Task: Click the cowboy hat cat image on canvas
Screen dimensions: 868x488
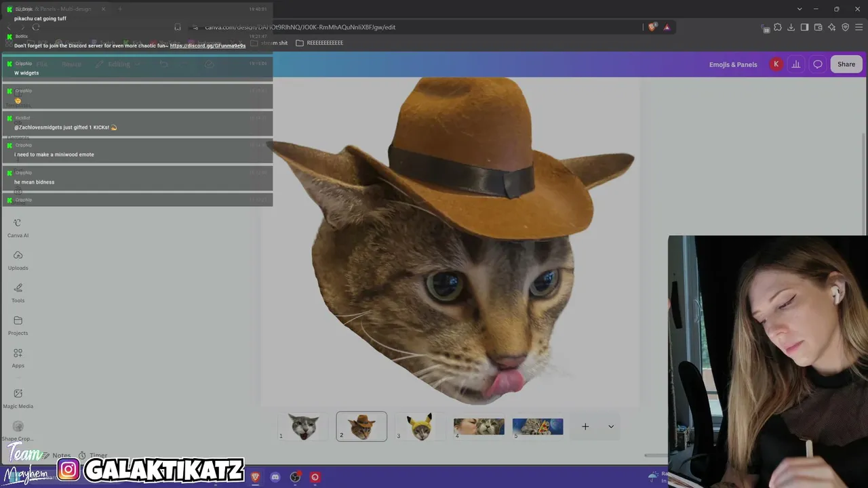Action: [x=451, y=241]
